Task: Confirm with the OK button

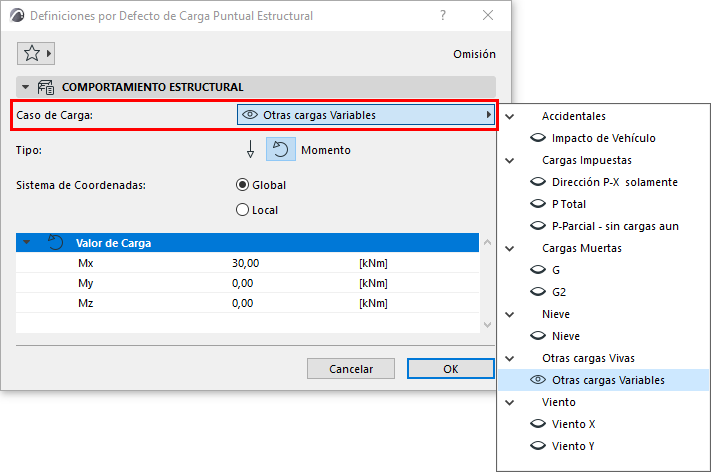Action: pos(450,369)
